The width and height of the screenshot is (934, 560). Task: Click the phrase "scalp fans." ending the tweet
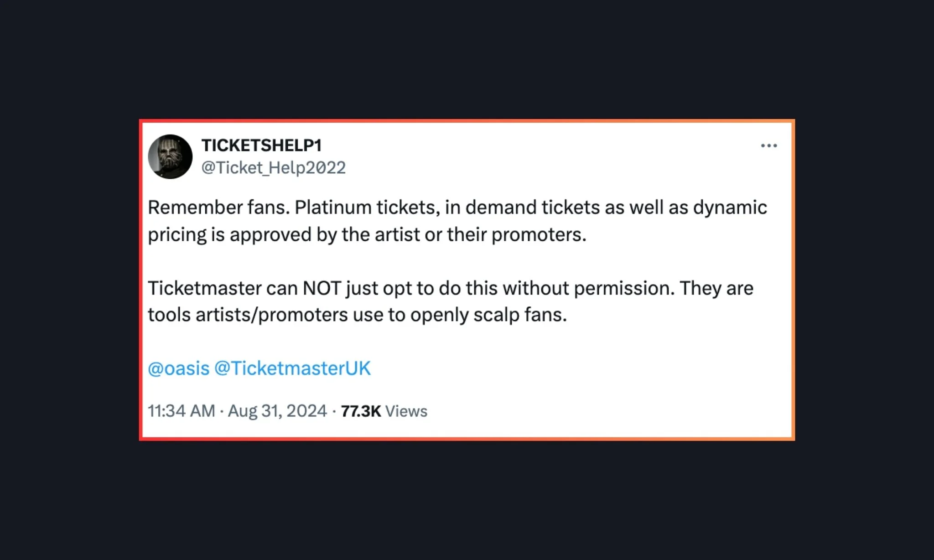pos(520,315)
